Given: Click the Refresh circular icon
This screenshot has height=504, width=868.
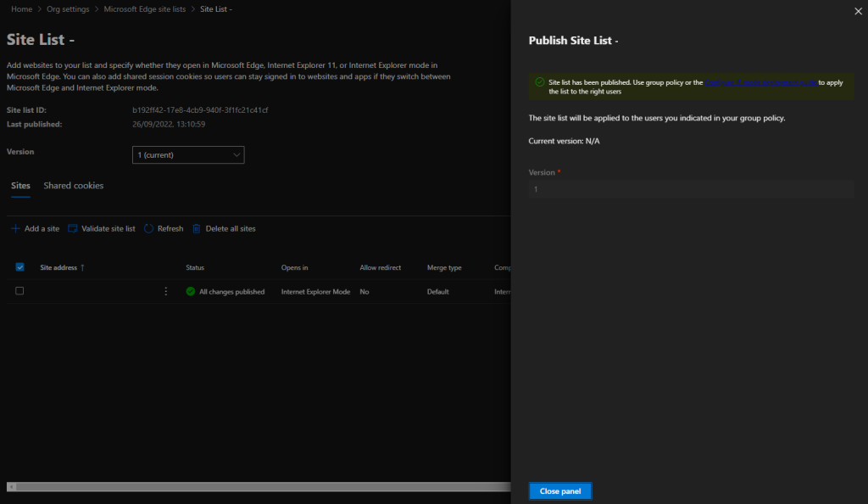Looking at the screenshot, I should (x=148, y=228).
